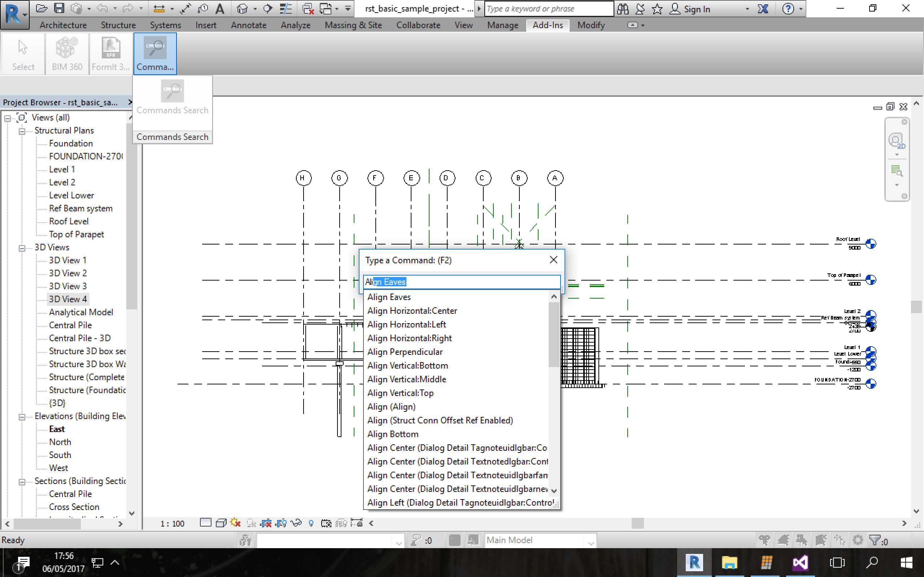The height and width of the screenshot is (577, 924).
Task: Toggle Sun Path off in view control bar
Action: (236, 523)
